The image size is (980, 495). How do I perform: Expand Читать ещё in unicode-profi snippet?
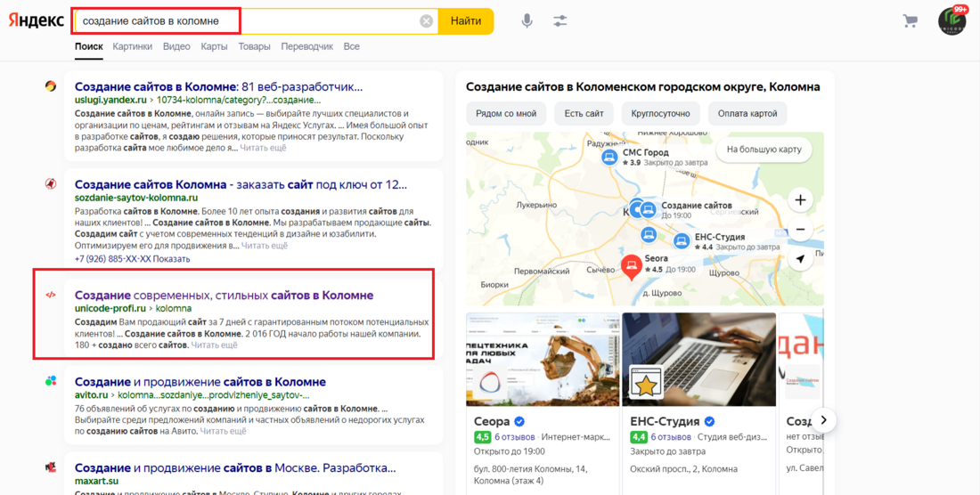point(215,345)
